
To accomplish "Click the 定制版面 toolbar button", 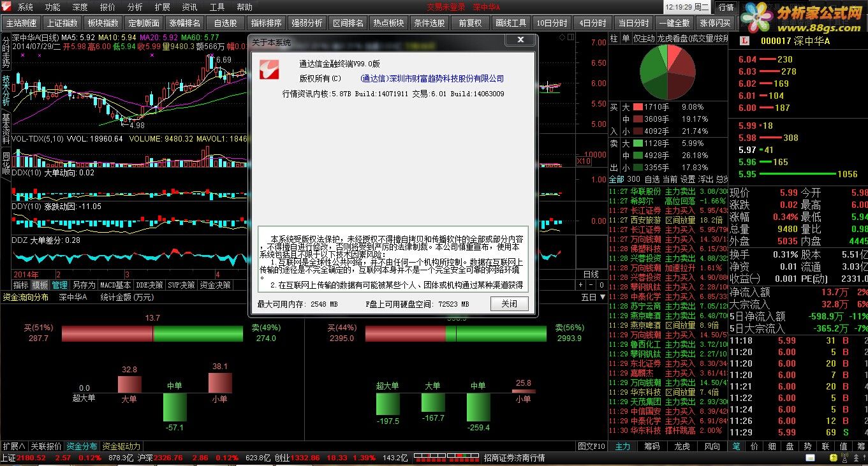I will (x=144, y=23).
